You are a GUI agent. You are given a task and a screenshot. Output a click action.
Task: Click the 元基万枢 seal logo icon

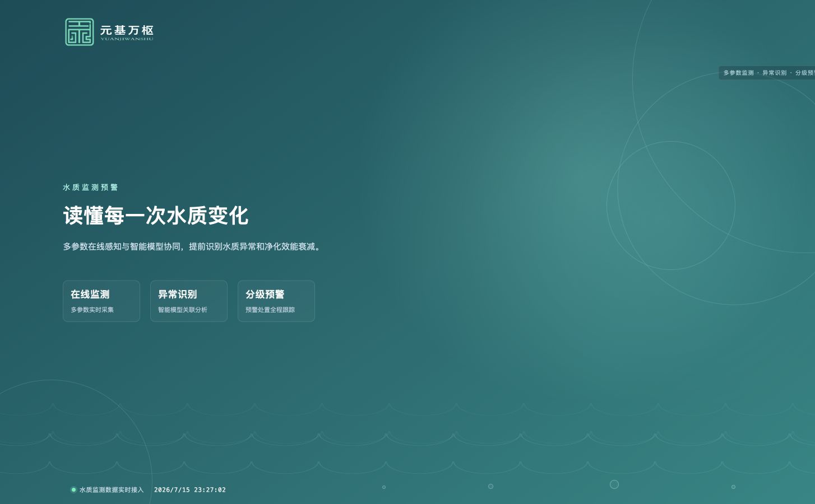tap(80, 32)
